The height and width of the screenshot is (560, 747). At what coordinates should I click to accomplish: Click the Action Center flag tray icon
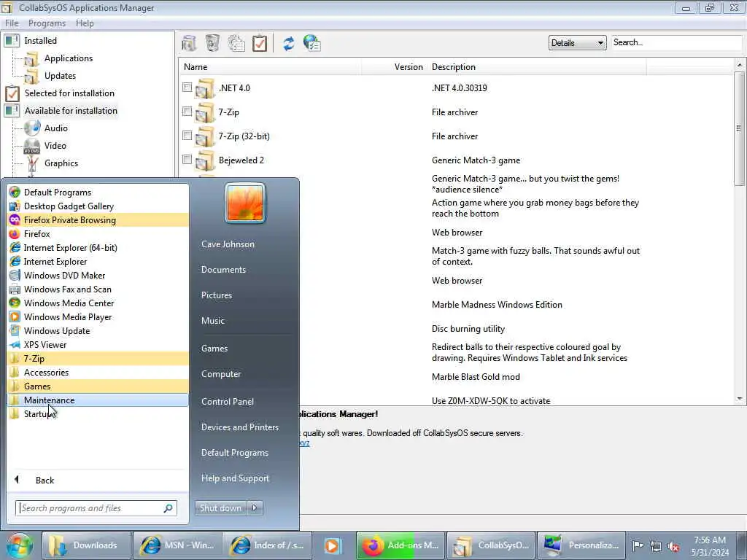click(638, 545)
